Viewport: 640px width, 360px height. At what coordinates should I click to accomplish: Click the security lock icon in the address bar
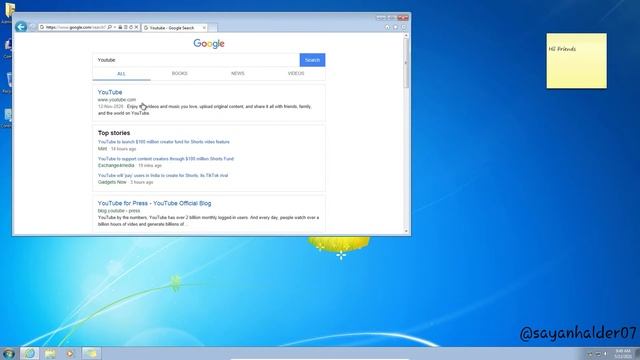point(120,27)
